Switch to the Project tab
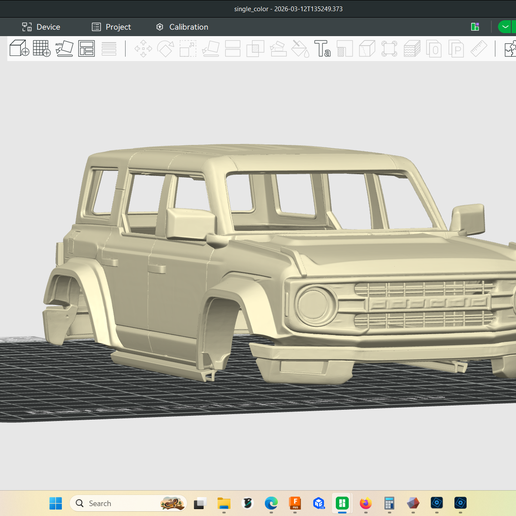Screen dimensions: 516x516 point(111,27)
